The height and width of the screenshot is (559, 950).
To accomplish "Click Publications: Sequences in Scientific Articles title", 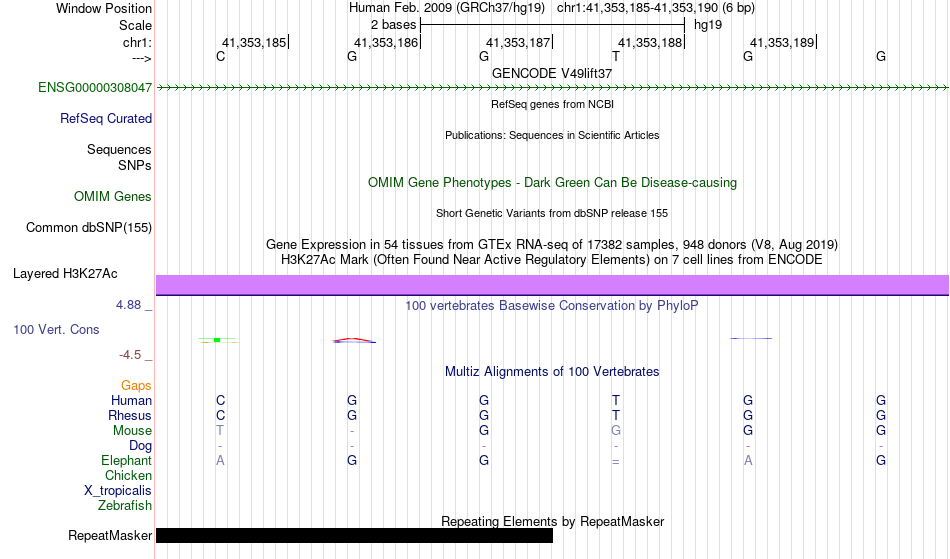I will [552, 135].
